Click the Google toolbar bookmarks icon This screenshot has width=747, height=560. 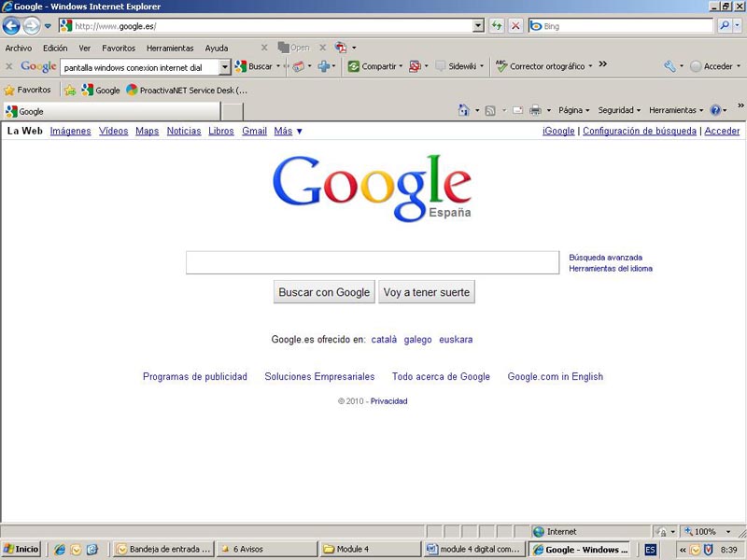click(299, 66)
